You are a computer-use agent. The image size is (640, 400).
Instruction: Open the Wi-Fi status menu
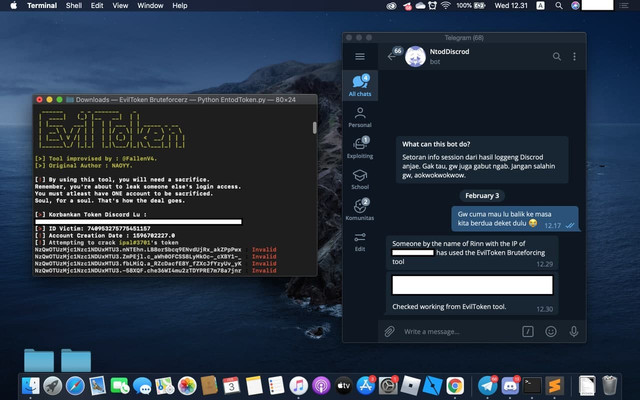[x=445, y=5]
